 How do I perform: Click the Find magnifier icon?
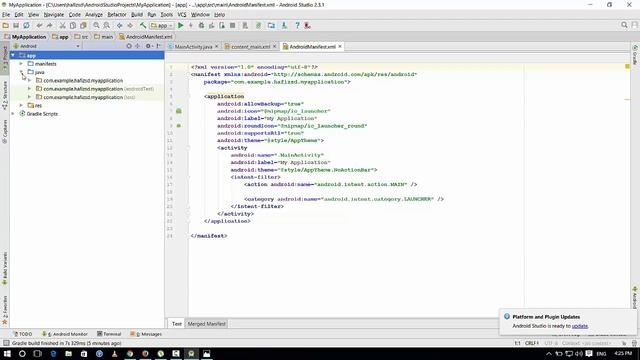tap(96, 25)
